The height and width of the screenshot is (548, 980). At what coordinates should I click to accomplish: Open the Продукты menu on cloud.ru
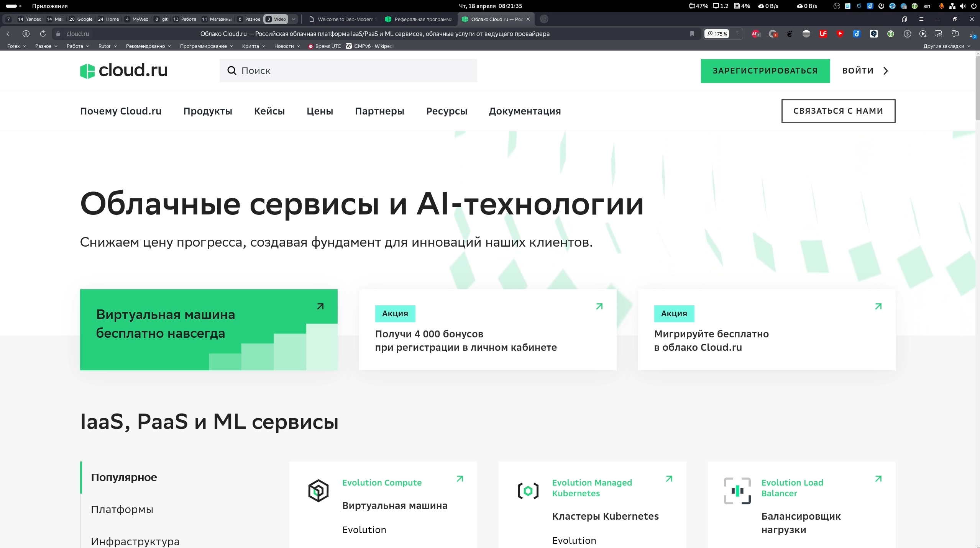pos(207,111)
